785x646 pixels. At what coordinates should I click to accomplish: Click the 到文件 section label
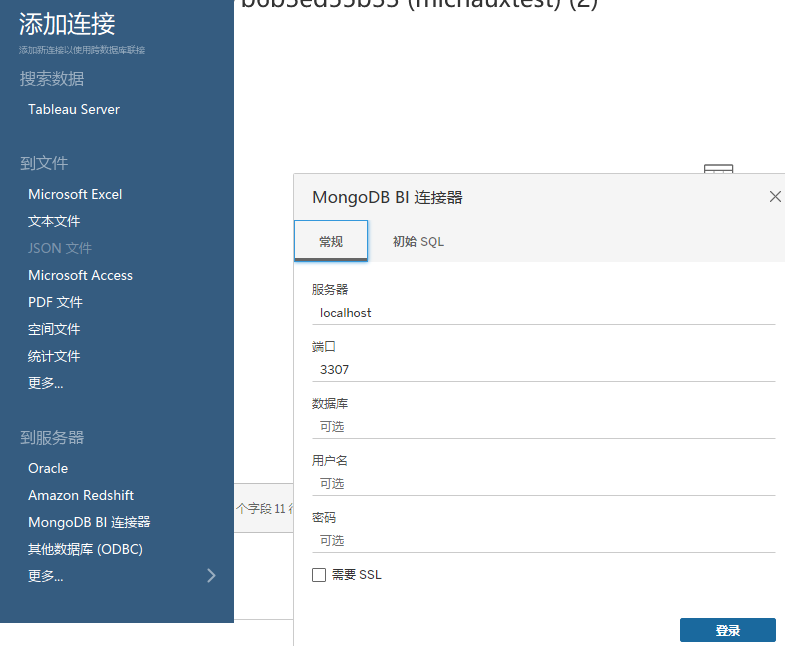pyautogui.click(x=44, y=163)
